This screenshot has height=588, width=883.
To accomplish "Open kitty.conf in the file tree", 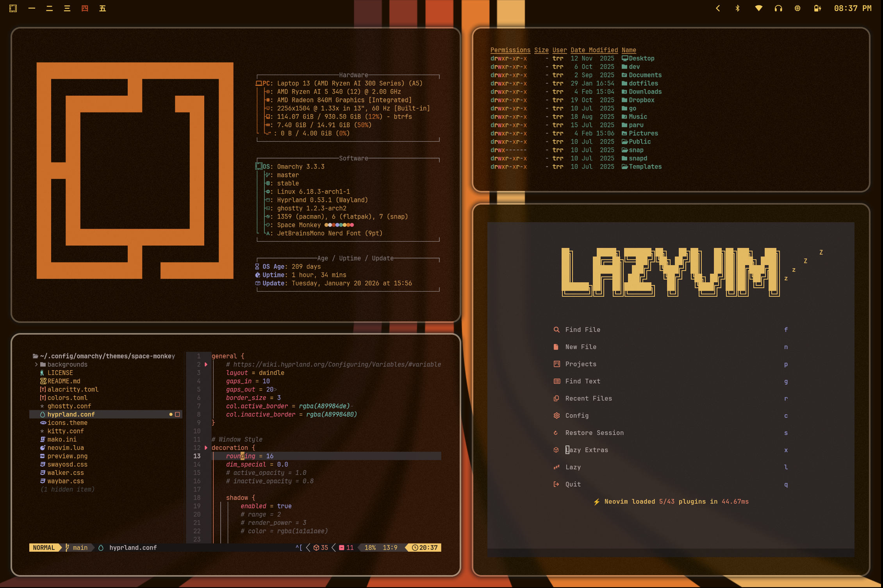I will (66, 431).
